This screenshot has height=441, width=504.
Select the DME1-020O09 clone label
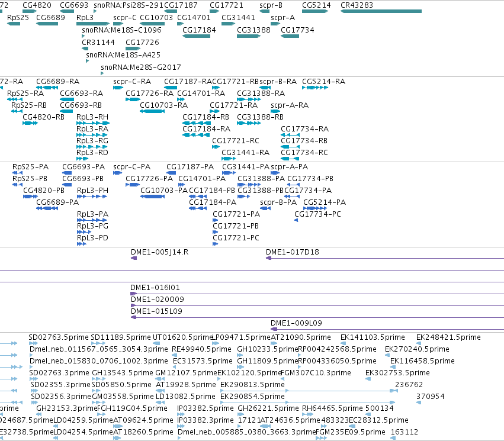[157, 300]
